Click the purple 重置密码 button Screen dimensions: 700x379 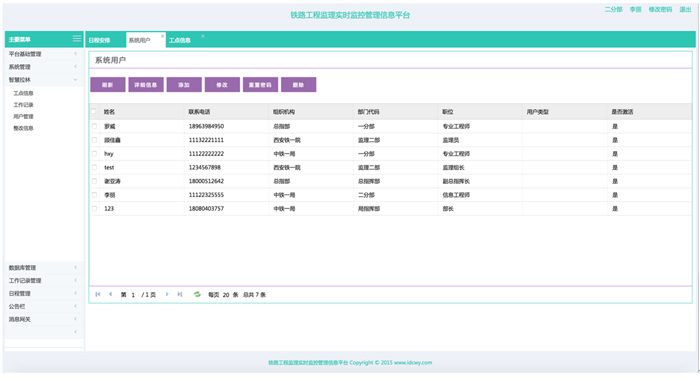[x=260, y=85]
